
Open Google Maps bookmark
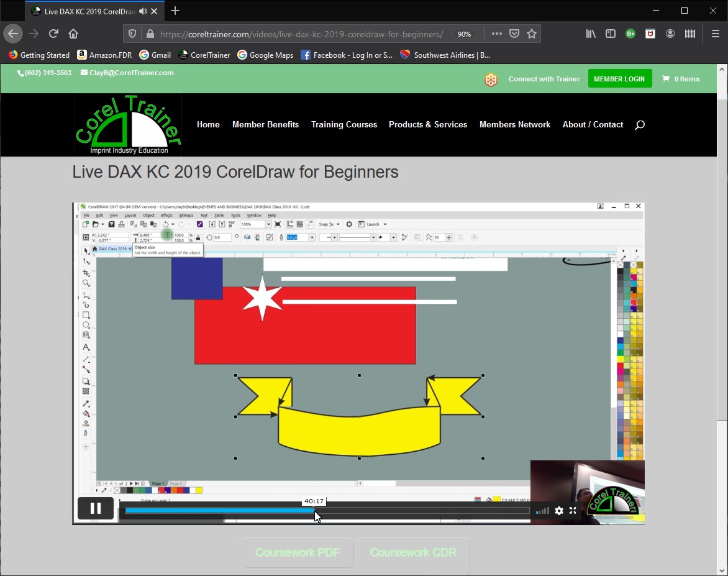pos(265,55)
